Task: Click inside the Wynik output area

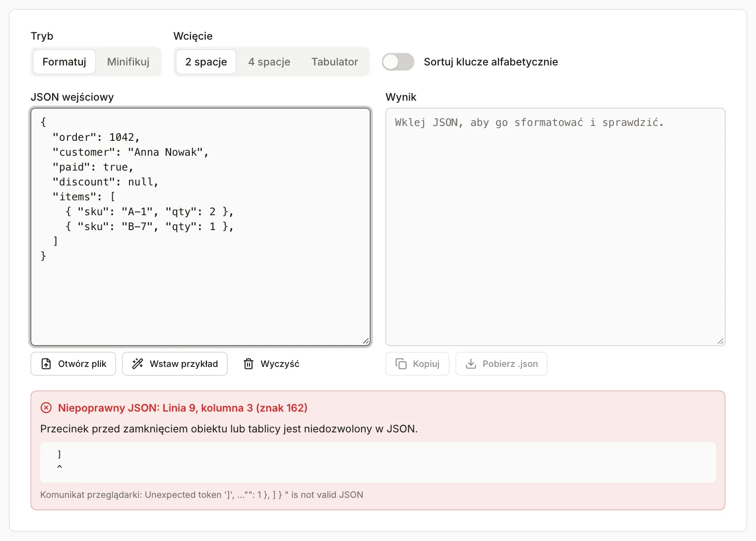Action: coord(556,227)
